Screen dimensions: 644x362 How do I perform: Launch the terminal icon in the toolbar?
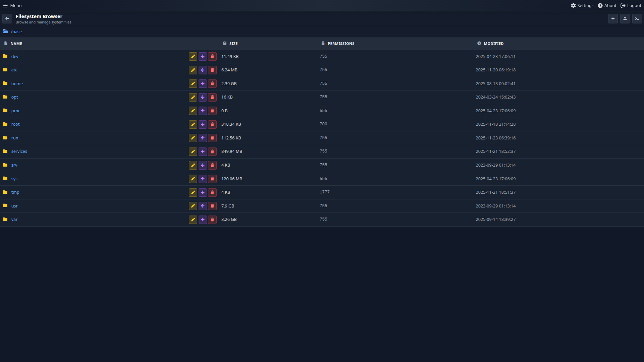click(637, 18)
